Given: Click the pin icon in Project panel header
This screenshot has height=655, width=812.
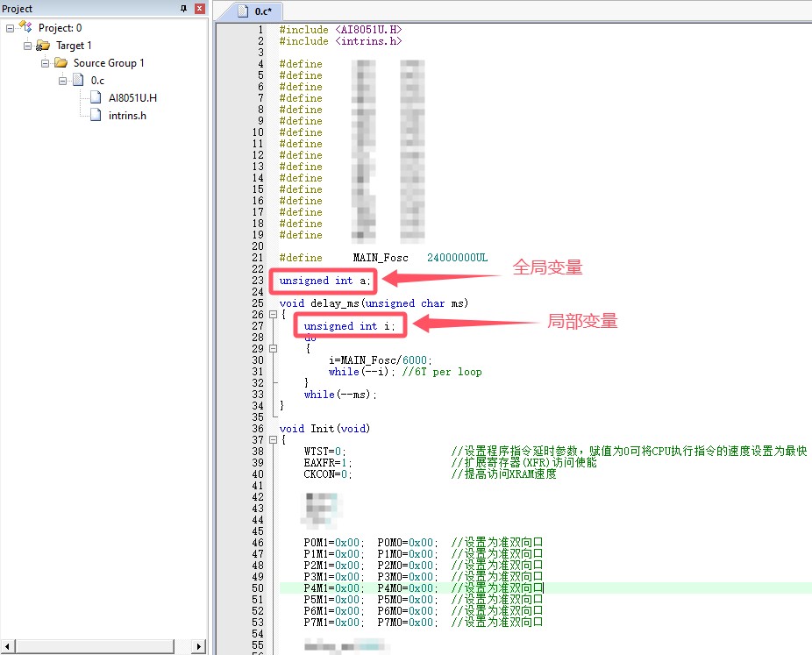Looking at the screenshot, I should click(183, 8).
